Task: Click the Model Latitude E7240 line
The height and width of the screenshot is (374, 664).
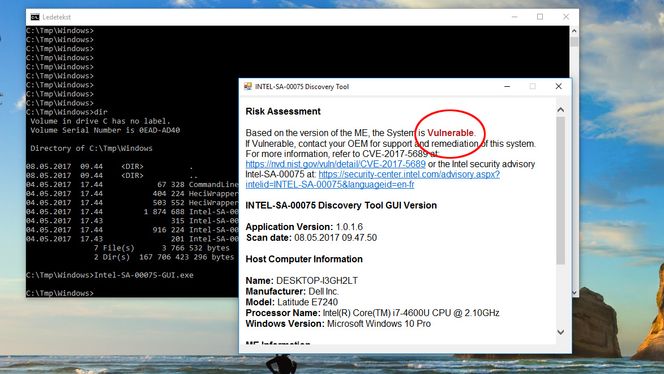Action: [292, 302]
